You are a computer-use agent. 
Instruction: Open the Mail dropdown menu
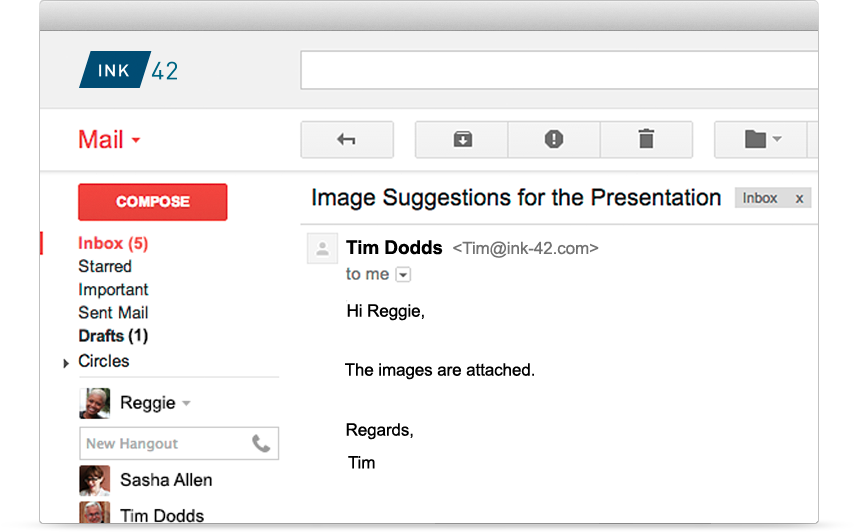pyautogui.click(x=109, y=140)
